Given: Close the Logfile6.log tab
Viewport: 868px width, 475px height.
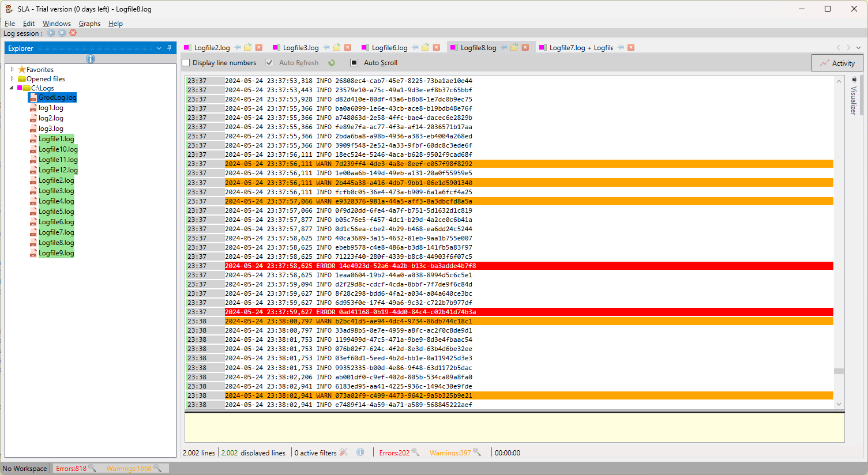Looking at the screenshot, I should click(x=437, y=47).
